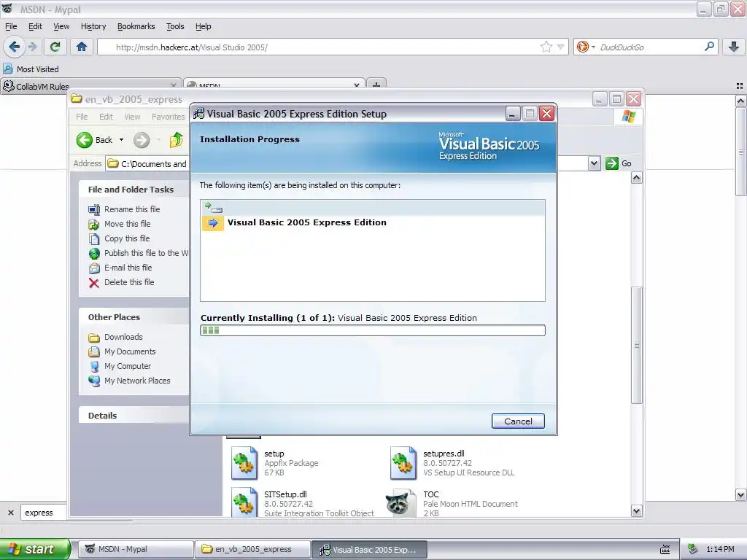Click the find bar text field
The height and width of the screenshot is (560, 747).
[x=44, y=513]
